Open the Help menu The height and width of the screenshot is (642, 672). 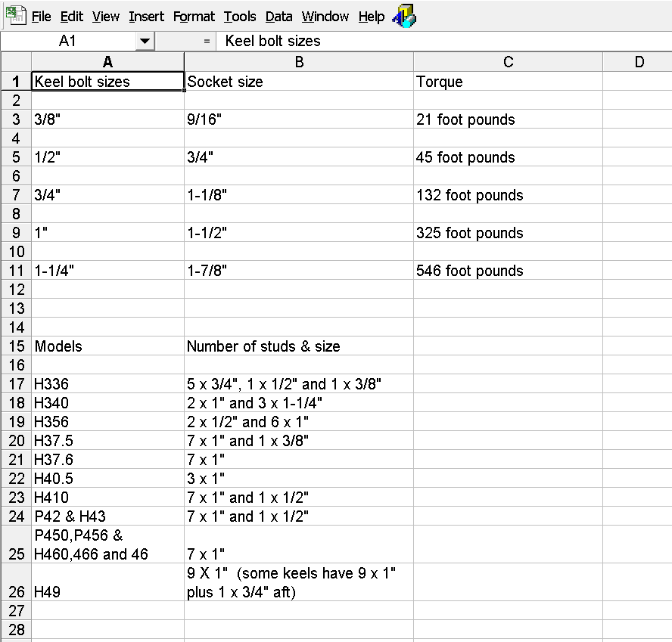point(372,17)
